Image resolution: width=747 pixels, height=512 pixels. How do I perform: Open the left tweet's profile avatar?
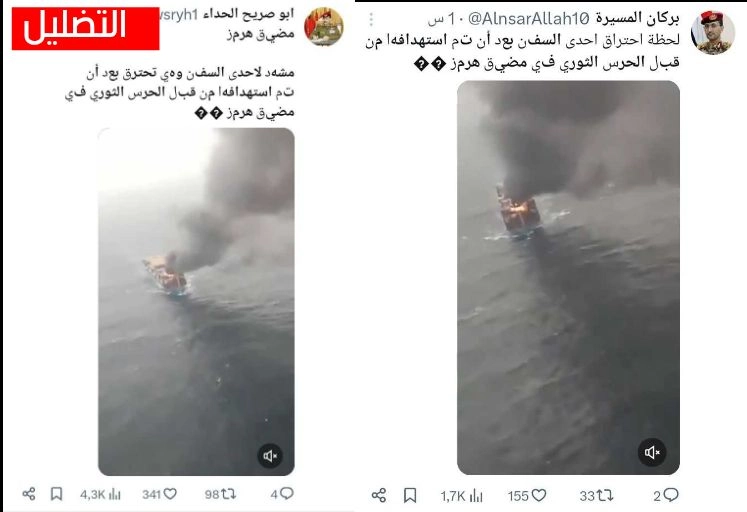pyautogui.click(x=323, y=27)
